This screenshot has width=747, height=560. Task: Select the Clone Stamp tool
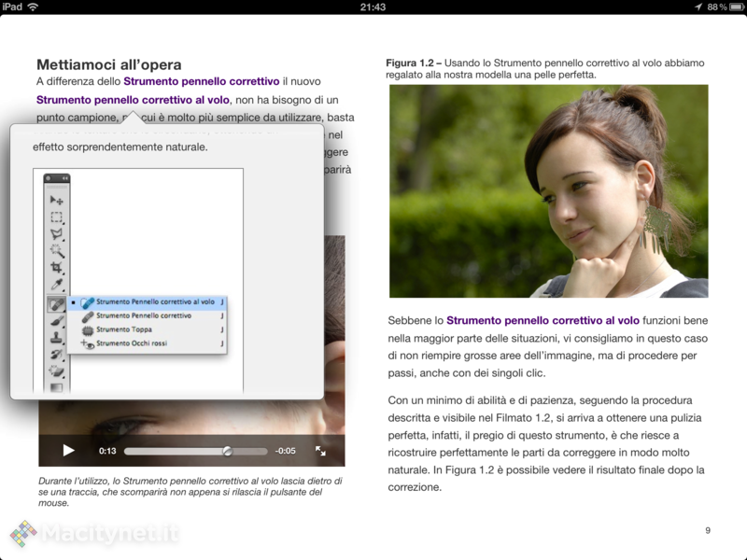pos(56,338)
